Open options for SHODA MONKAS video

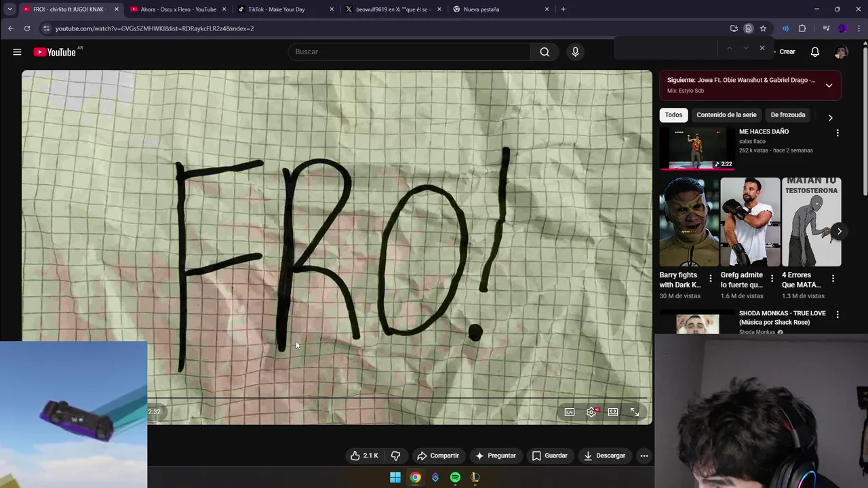coord(837,314)
